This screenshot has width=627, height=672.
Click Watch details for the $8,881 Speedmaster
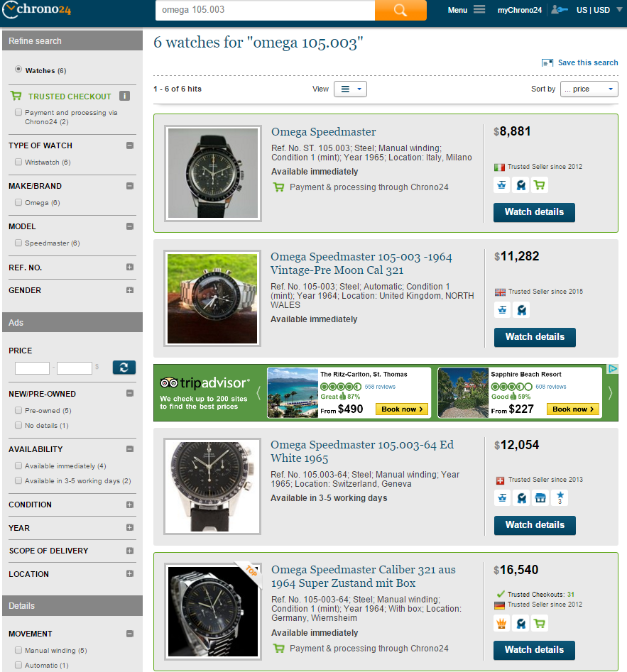pos(534,212)
